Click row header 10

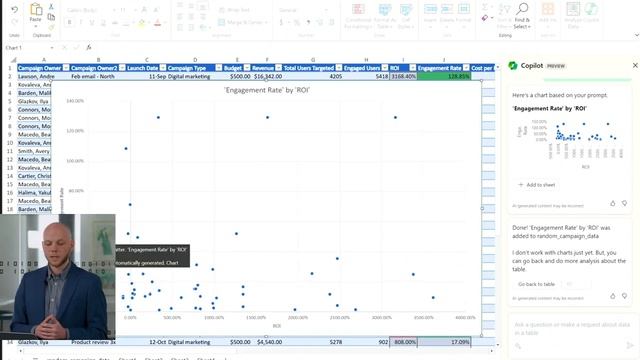pos(10,143)
